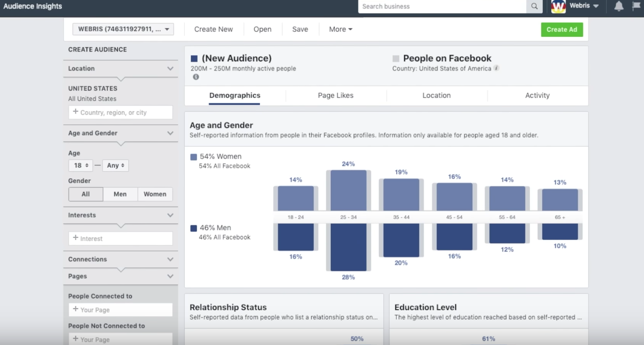Click the 55 - 64 men bar

(x=507, y=233)
